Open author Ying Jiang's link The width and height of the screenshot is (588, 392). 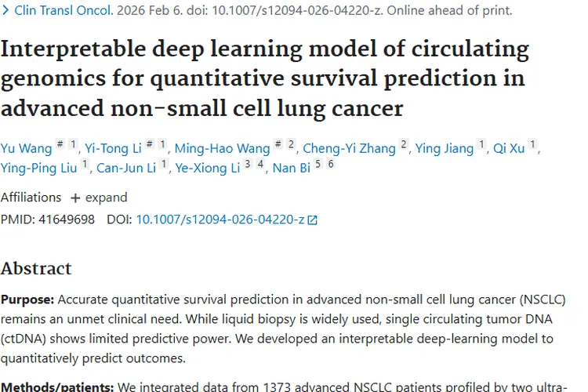coord(444,148)
